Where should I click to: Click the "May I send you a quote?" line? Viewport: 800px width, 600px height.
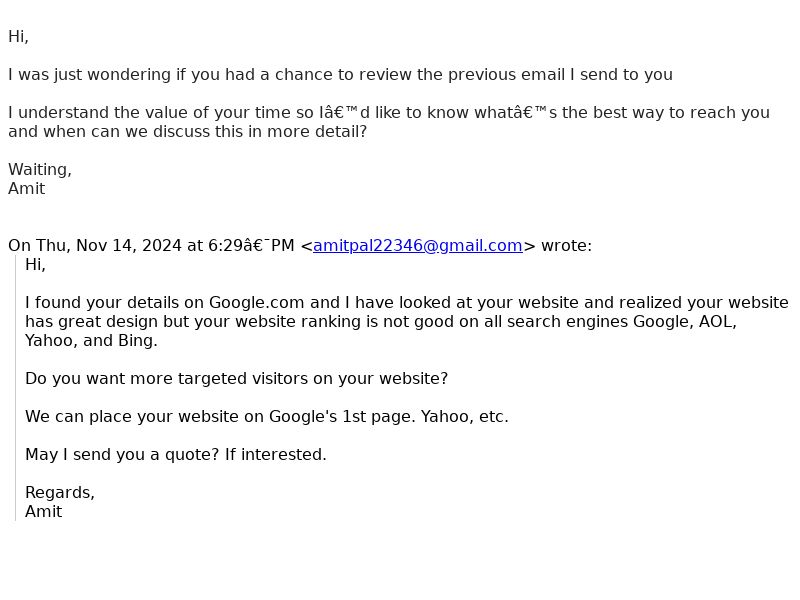point(176,454)
